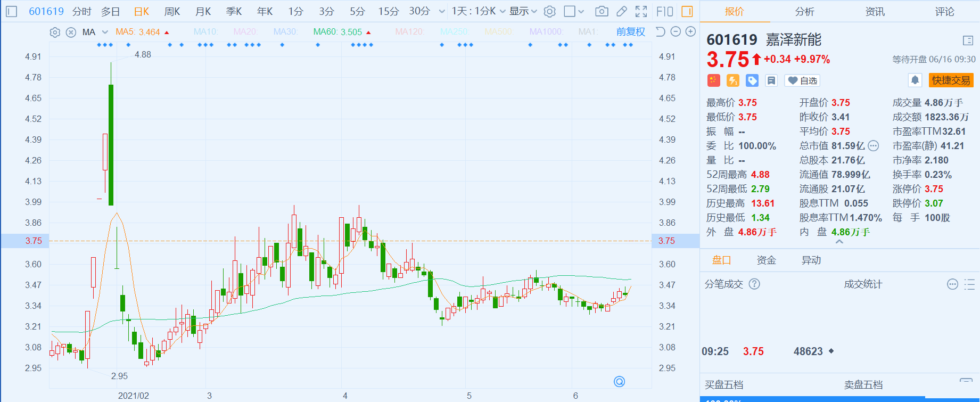This screenshot has width=980, height=402.
Task: Toggle the right side panel icon
Action: pos(687,11)
